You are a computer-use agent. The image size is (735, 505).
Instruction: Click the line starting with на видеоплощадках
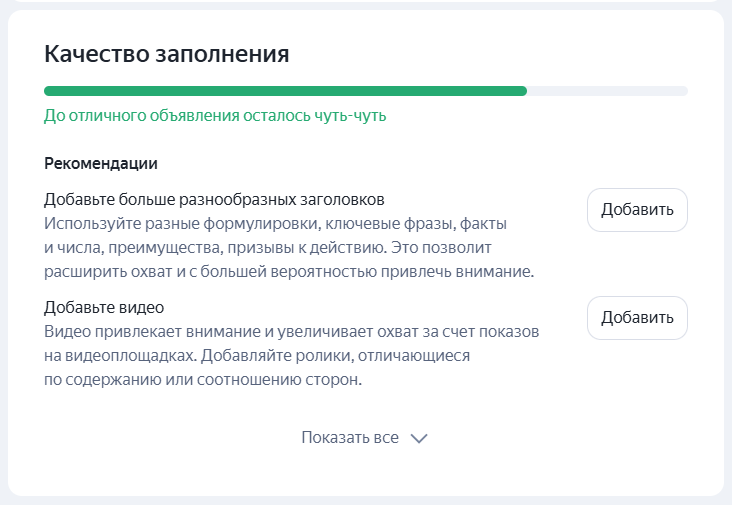[257, 355]
